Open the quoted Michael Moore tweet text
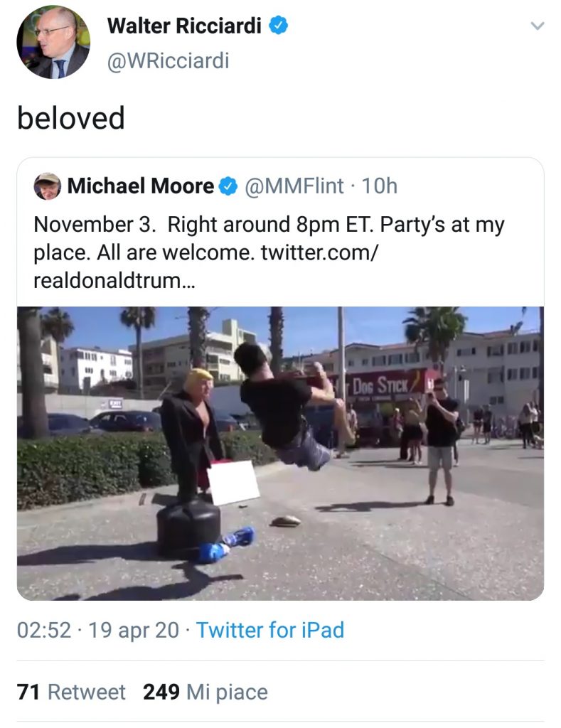Screen dimensions: 561x728 pos(269,252)
